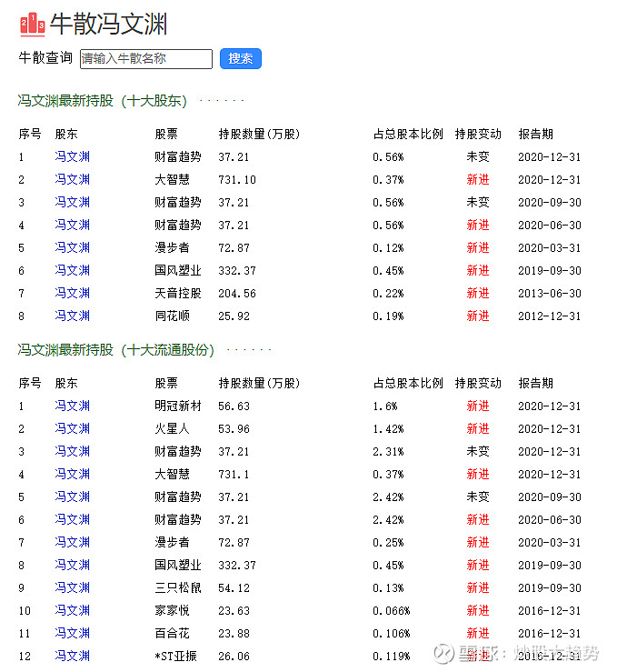Click the red podium ranking icon
Image resolution: width=617 pixels, height=672 pixels.
32,24
